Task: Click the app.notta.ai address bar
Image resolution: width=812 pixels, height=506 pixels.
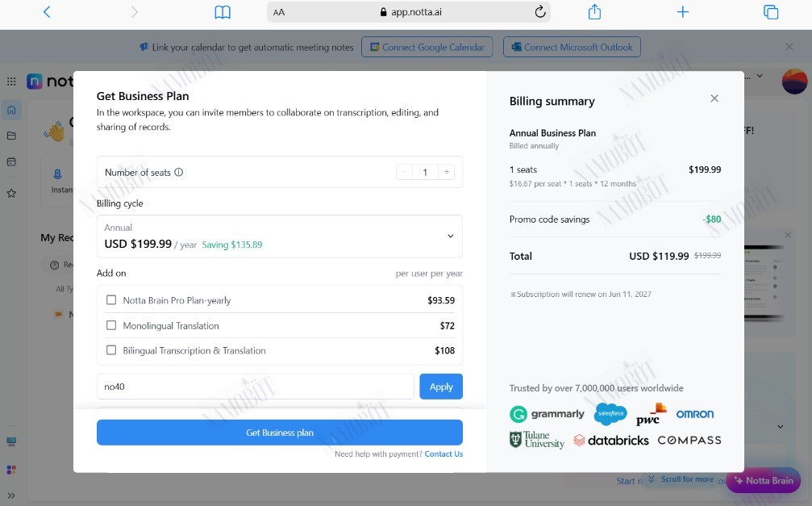Action: coord(409,12)
